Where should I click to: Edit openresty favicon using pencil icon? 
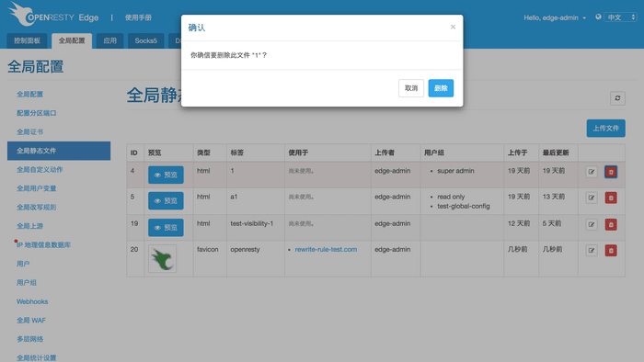pyautogui.click(x=592, y=251)
